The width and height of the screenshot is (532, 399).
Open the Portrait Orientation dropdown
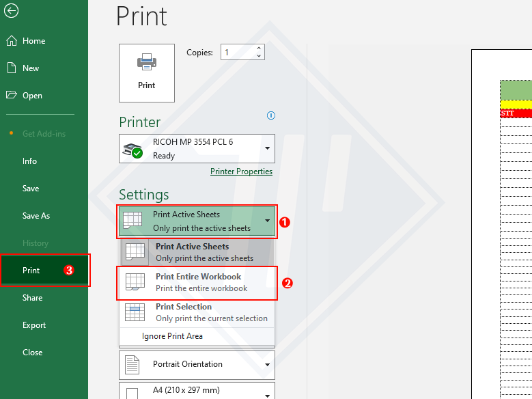pos(197,365)
